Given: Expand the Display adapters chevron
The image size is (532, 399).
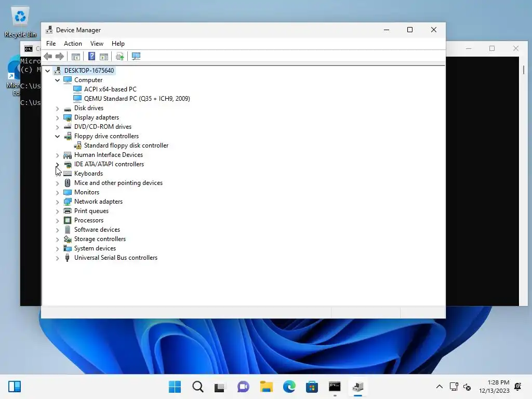Looking at the screenshot, I should pyautogui.click(x=57, y=118).
